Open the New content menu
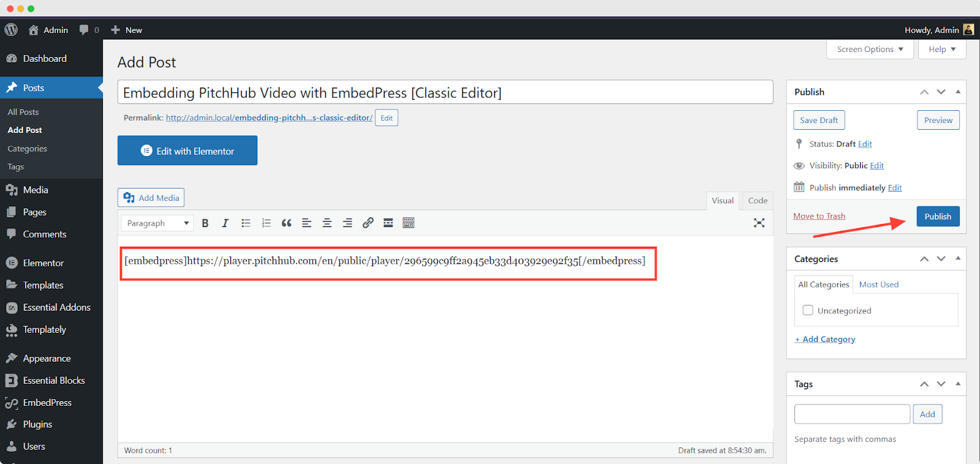980x464 pixels. click(126, 29)
